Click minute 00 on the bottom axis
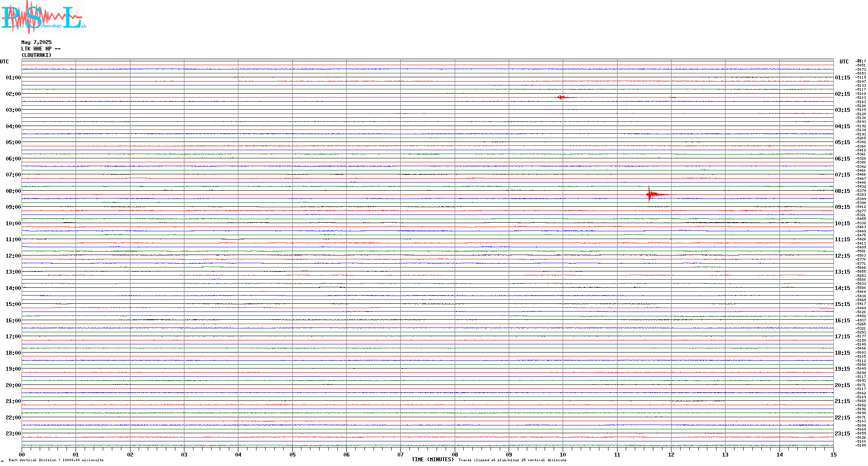Screen dimensions: 868x466 pyautogui.click(x=22, y=454)
